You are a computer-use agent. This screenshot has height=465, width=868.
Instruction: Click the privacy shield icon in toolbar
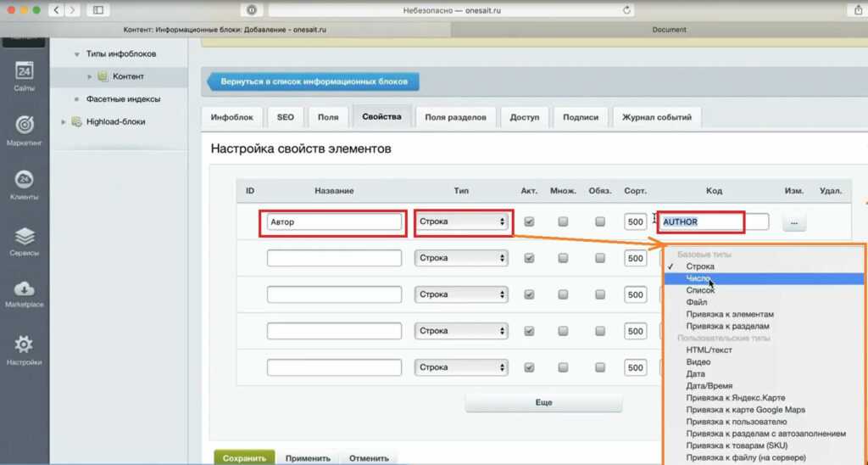[x=252, y=10]
